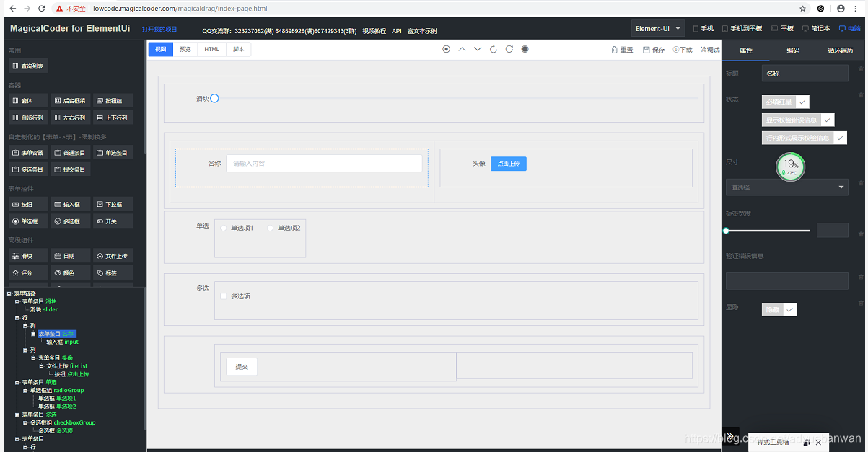Pick the 后台框架 container component
This screenshot has height=452, width=868.
pos(70,100)
